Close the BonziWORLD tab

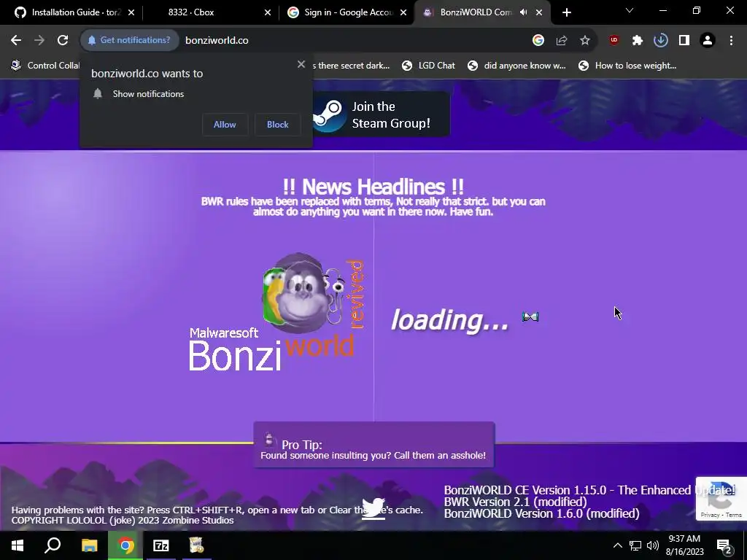click(x=539, y=12)
